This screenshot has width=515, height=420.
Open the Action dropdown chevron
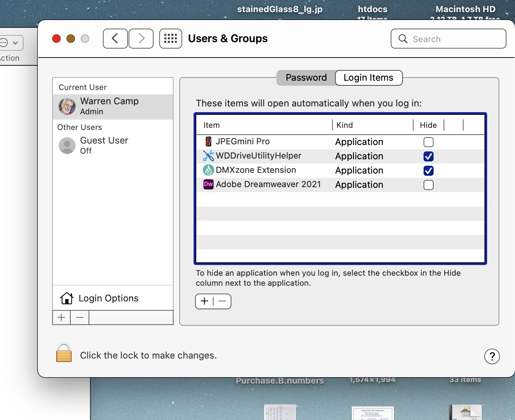point(15,42)
